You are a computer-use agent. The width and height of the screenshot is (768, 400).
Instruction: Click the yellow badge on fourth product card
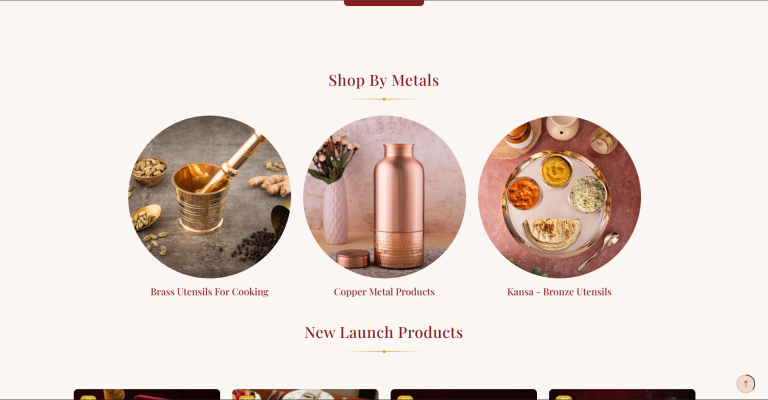pyautogui.click(x=564, y=398)
